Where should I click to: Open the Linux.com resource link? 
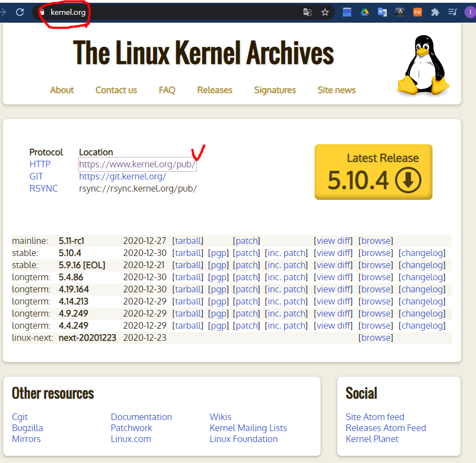coord(131,439)
